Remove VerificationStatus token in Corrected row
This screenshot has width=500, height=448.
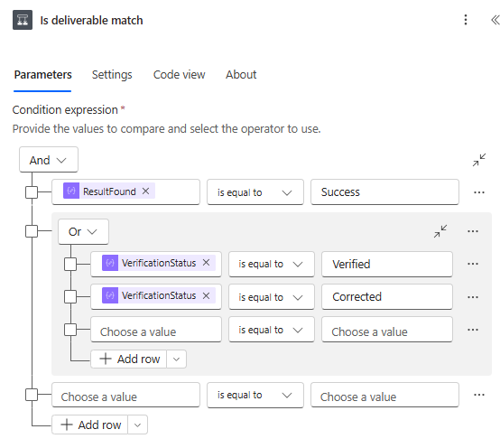click(207, 295)
